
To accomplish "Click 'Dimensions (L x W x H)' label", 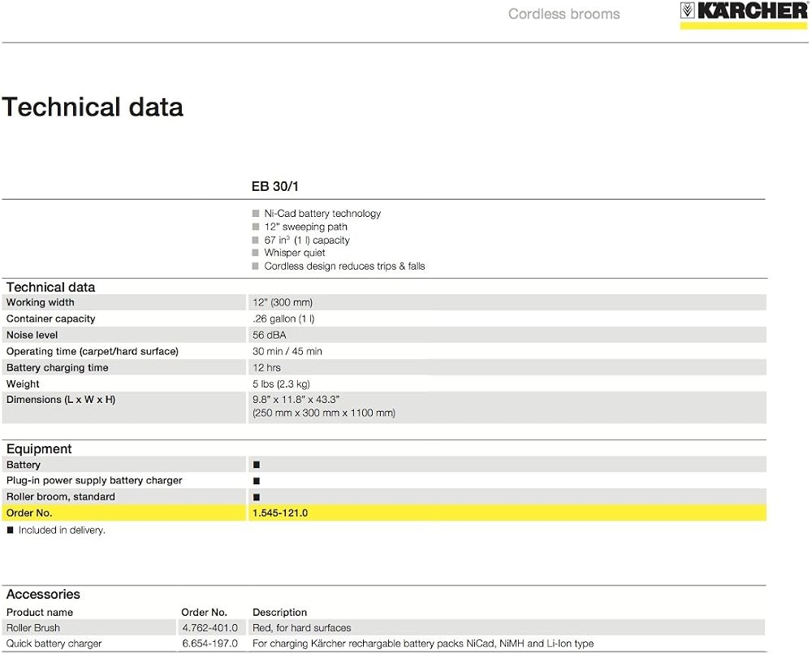I will (61, 400).
